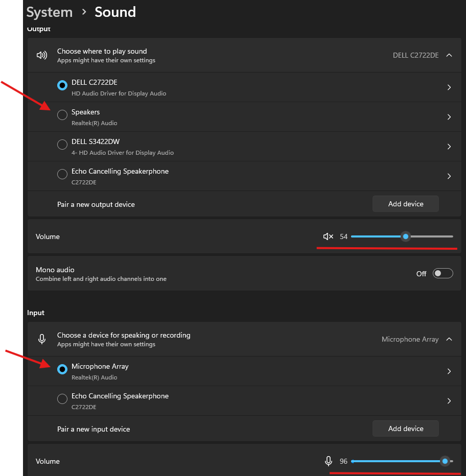The image size is (466, 476).
Task: Unmute output by clicking the muted speaker icon
Action: tap(328, 236)
